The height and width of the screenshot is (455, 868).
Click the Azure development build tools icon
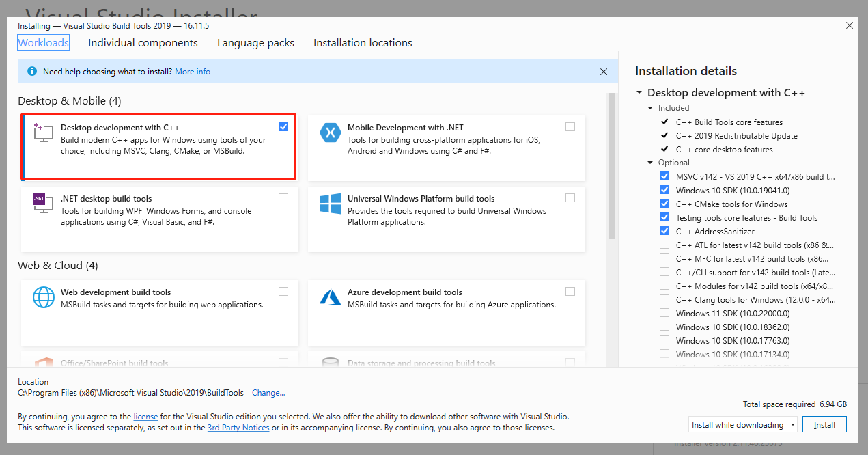click(x=331, y=297)
